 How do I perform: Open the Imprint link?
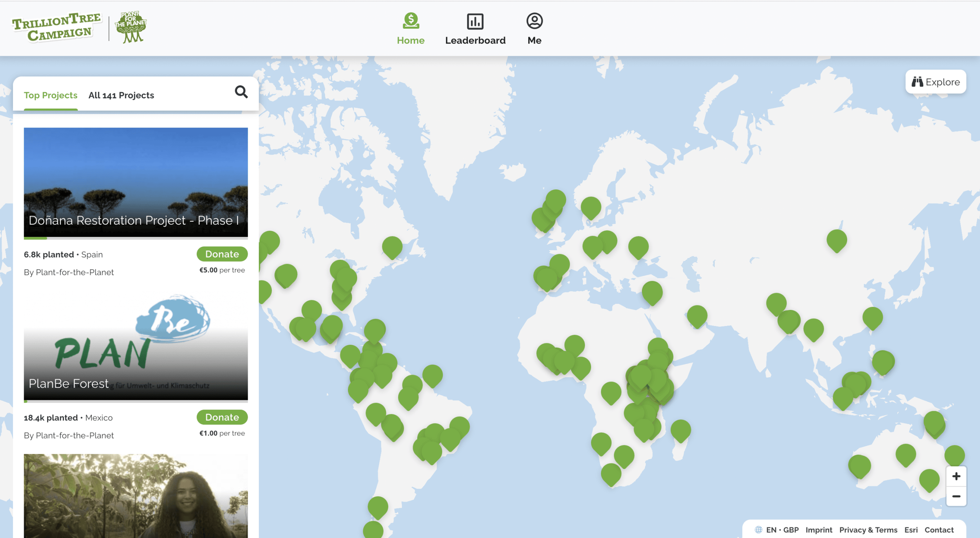(x=819, y=530)
